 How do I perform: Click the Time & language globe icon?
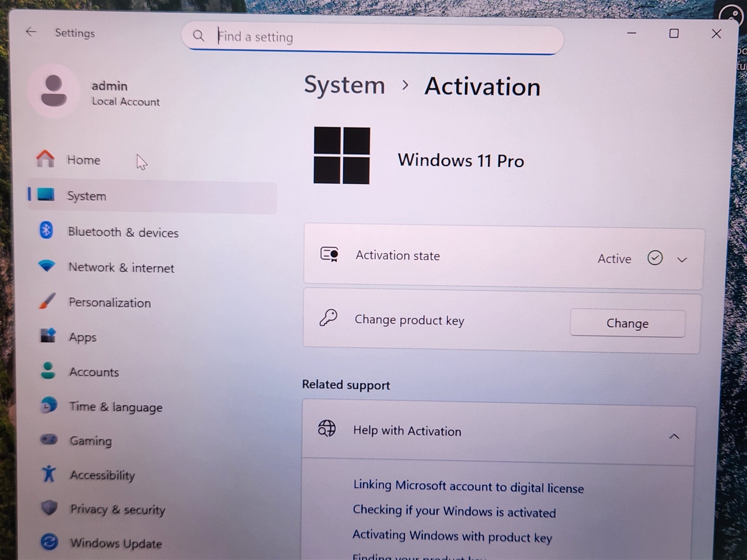click(49, 405)
